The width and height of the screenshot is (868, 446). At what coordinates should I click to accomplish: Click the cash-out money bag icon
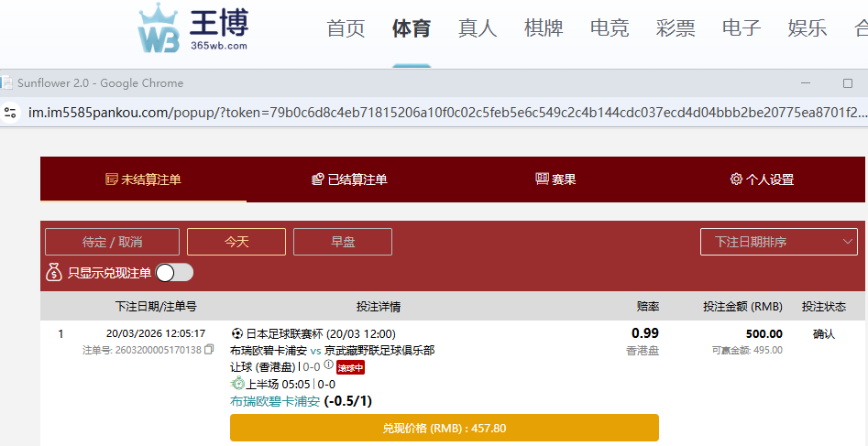point(54,272)
